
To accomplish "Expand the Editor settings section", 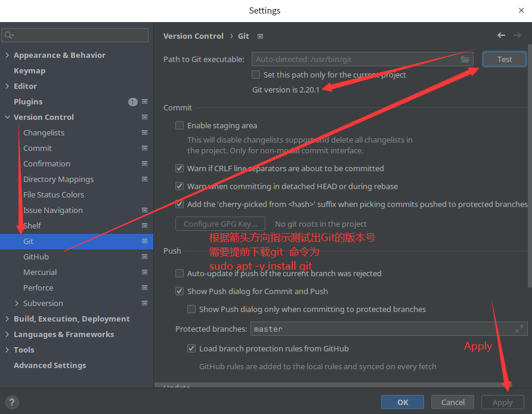I will click(x=7, y=86).
